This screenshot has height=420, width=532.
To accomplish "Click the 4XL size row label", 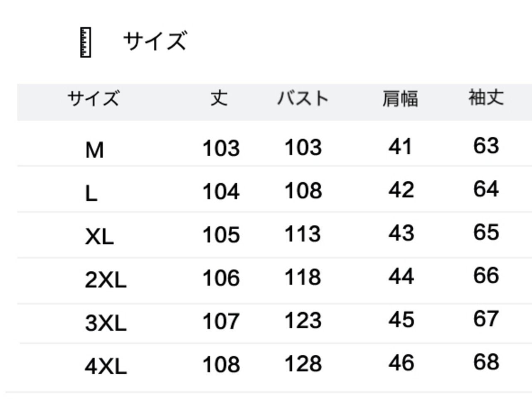I will 106,366.
